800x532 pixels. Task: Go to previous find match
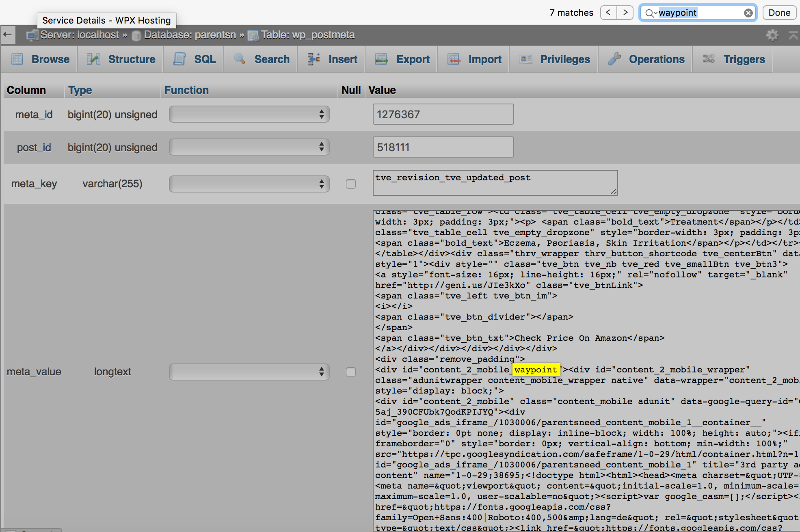tap(608, 13)
